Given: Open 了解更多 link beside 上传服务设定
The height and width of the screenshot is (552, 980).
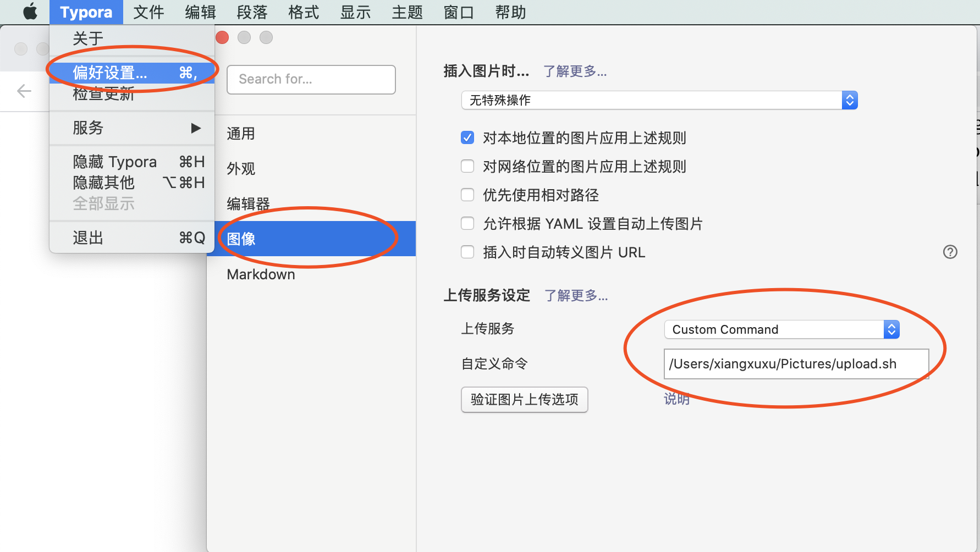Looking at the screenshot, I should click(576, 296).
